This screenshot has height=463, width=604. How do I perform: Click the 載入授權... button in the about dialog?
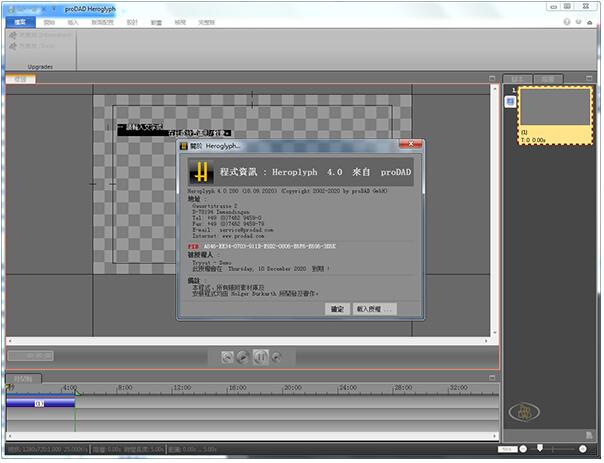click(374, 309)
